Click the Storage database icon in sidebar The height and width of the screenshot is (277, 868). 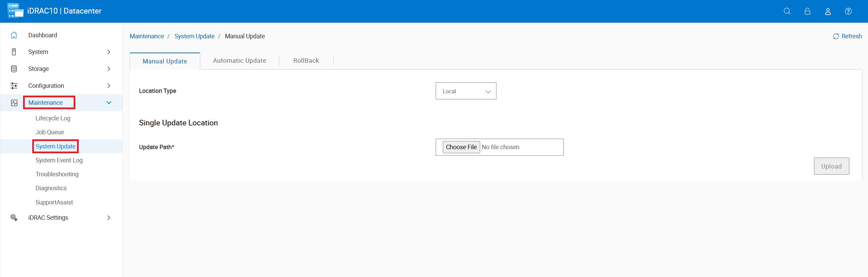14,69
